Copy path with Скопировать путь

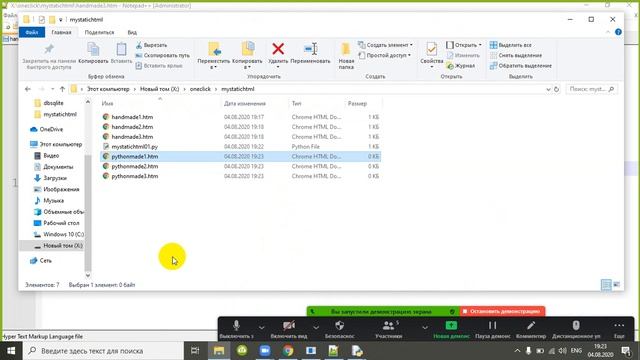click(x=162, y=55)
